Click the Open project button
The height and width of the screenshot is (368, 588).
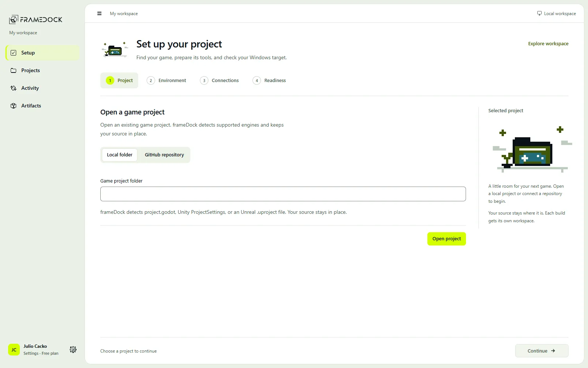447,239
